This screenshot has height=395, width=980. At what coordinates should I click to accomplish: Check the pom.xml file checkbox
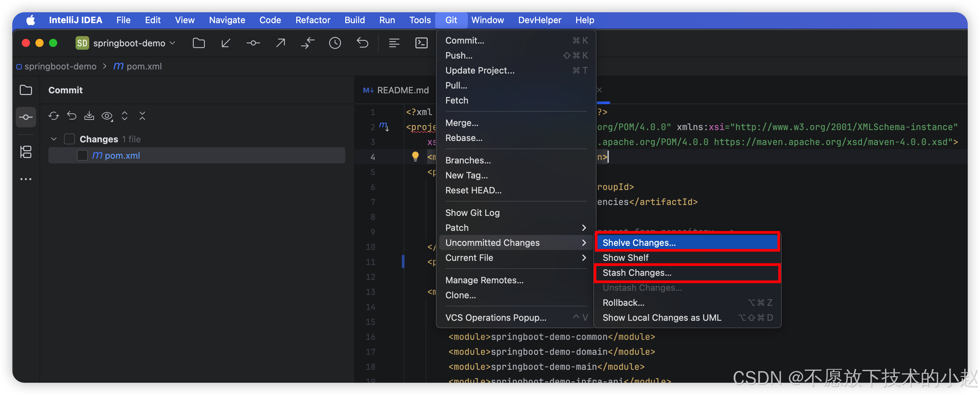coord(82,155)
